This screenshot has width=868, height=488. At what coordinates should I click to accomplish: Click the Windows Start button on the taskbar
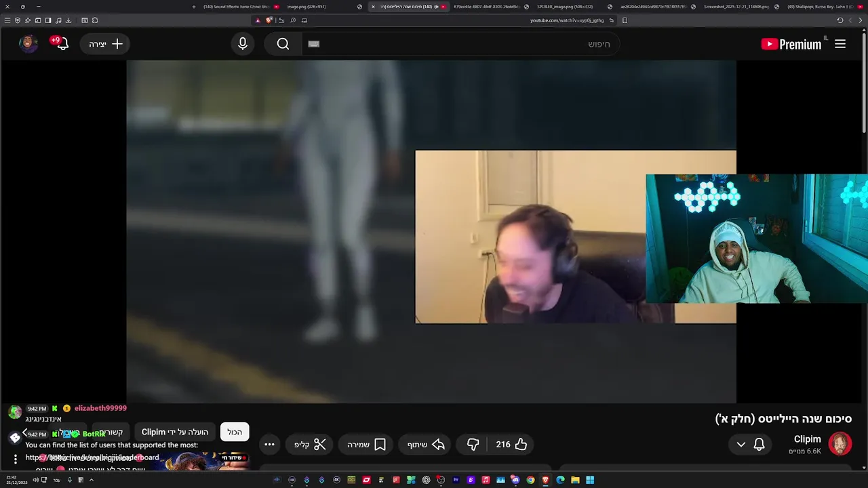click(x=590, y=480)
